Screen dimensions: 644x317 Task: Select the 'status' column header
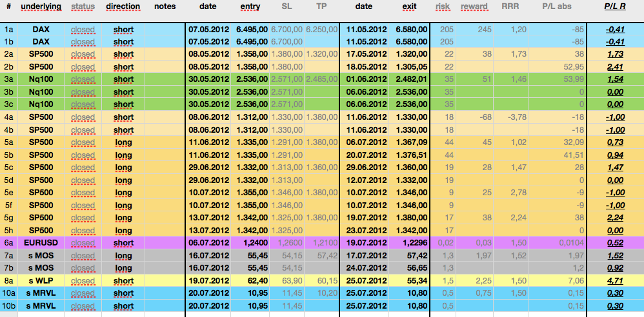83,7
